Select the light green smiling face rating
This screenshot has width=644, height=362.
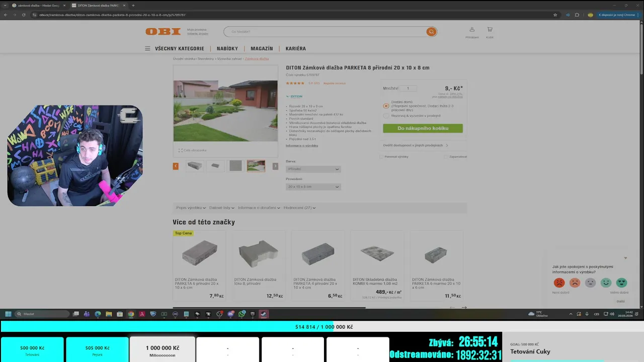[x=606, y=283]
